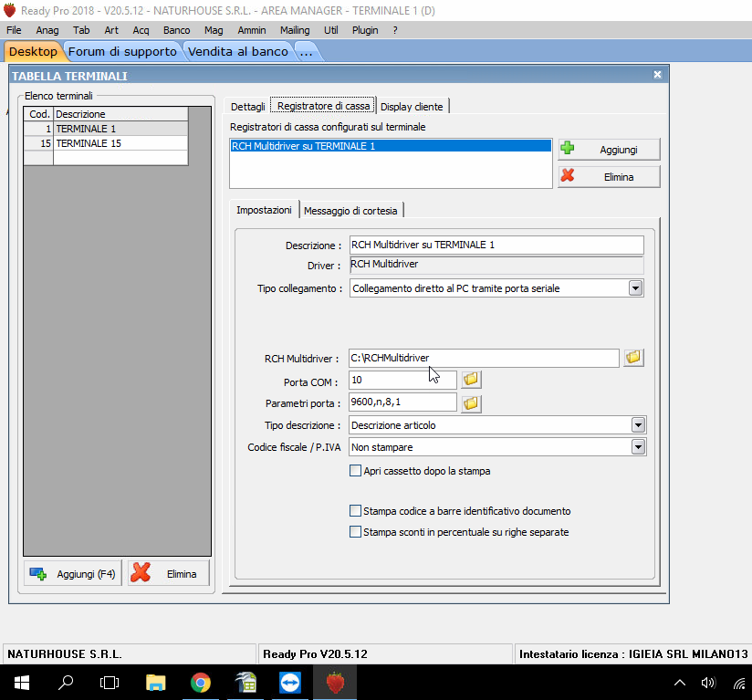
Task: Delete the selected terminal with Elimina
Action: click(x=169, y=573)
